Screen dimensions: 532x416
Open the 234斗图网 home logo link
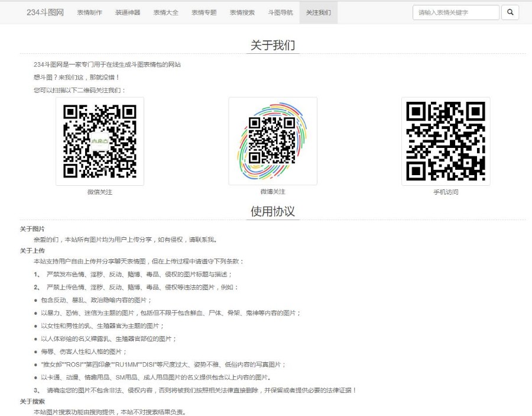(45, 12)
